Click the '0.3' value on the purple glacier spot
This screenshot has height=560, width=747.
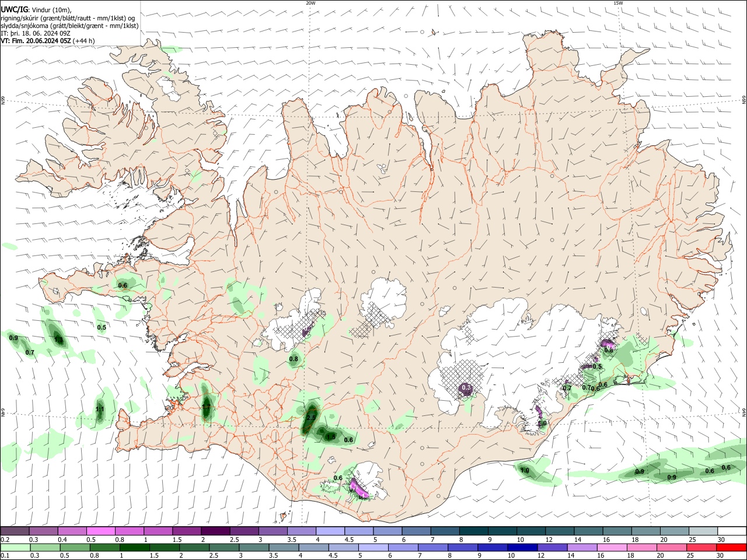click(x=466, y=387)
